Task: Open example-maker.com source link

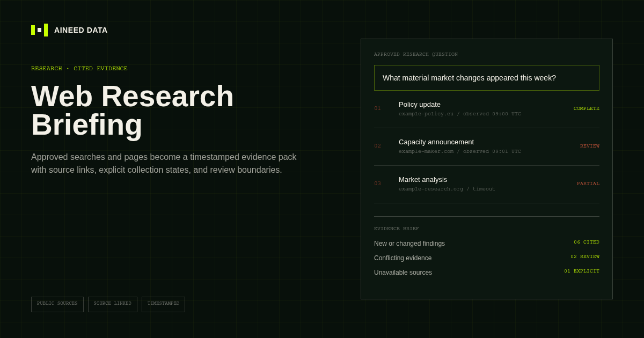Action: pos(460,152)
